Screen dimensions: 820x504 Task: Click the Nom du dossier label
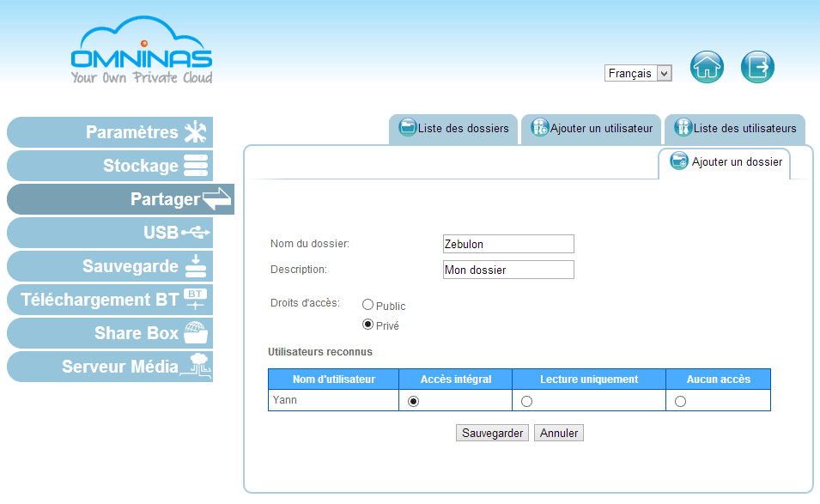(310, 244)
